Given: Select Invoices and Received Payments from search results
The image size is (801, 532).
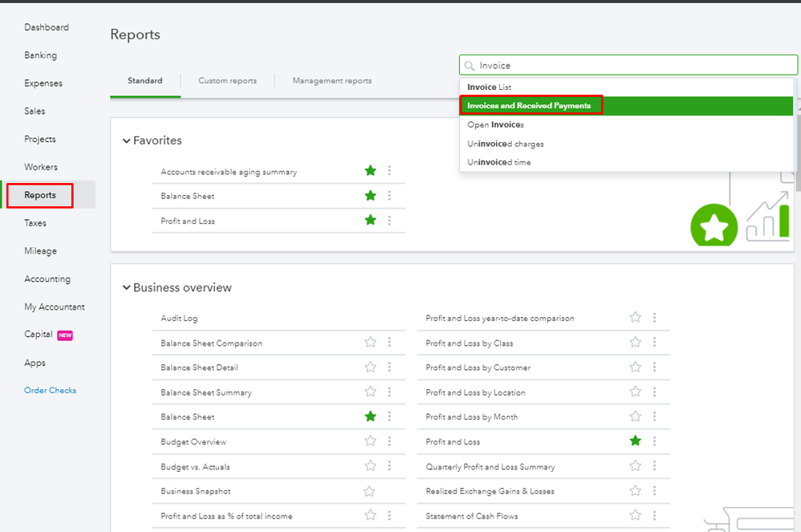Looking at the screenshot, I should point(529,106).
